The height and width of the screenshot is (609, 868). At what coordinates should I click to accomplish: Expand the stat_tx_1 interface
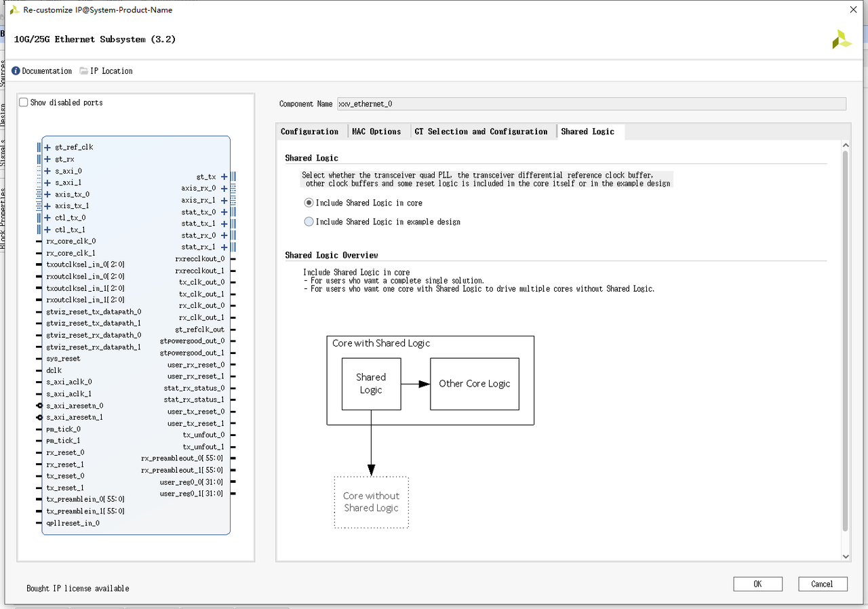point(224,224)
